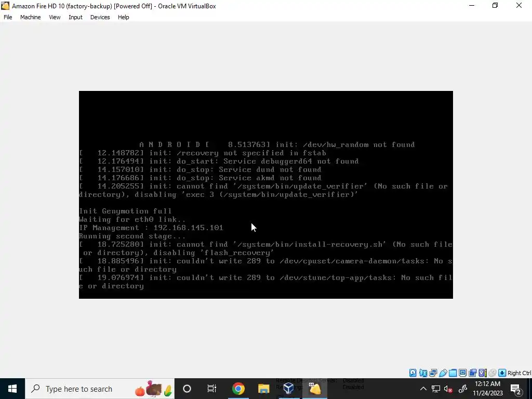
Task: Click the network adapter status icon
Action: (x=423, y=373)
